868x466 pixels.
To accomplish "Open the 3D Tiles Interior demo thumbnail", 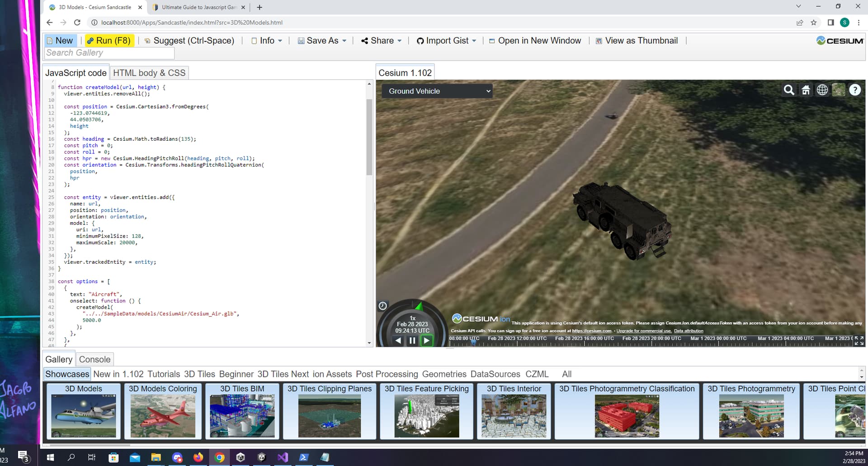I will pyautogui.click(x=514, y=411).
